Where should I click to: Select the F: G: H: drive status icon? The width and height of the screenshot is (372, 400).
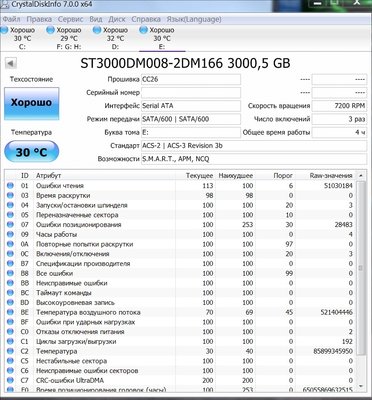click(50, 30)
